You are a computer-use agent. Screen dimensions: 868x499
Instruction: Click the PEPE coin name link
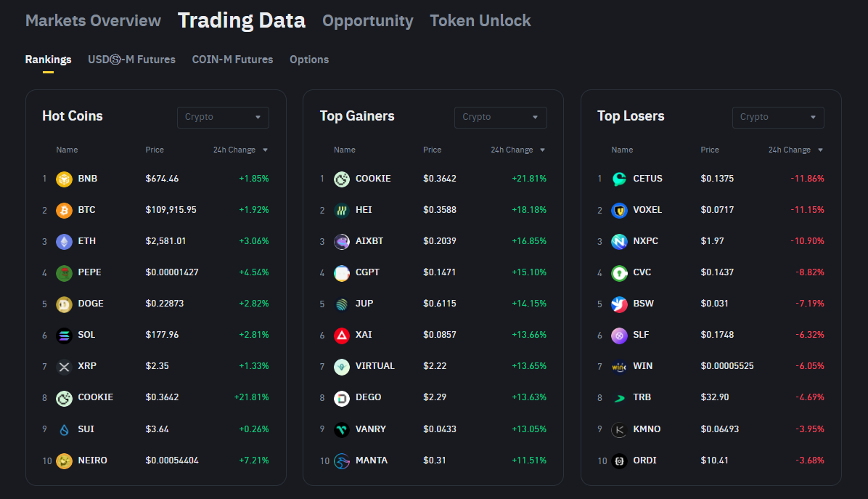coord(90,272)
